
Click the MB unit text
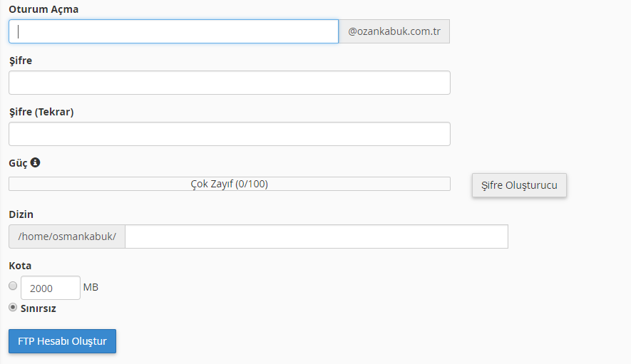click(x=91, y=287)
